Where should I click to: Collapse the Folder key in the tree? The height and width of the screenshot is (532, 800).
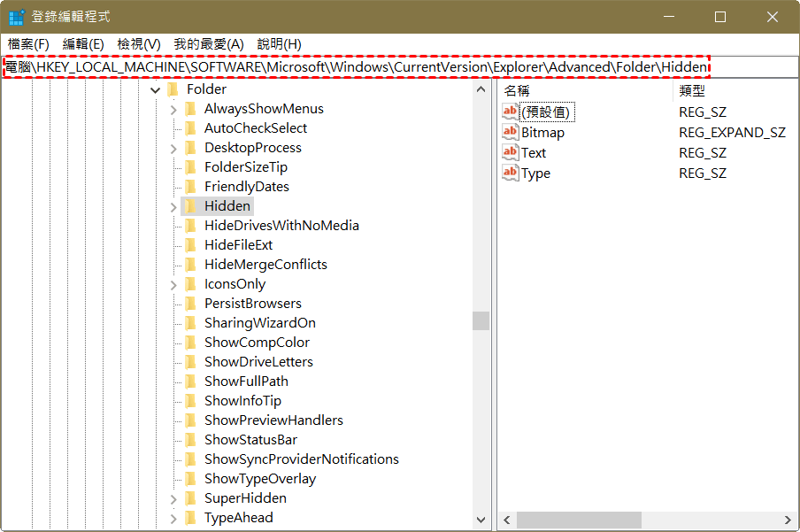coord(156,90)
